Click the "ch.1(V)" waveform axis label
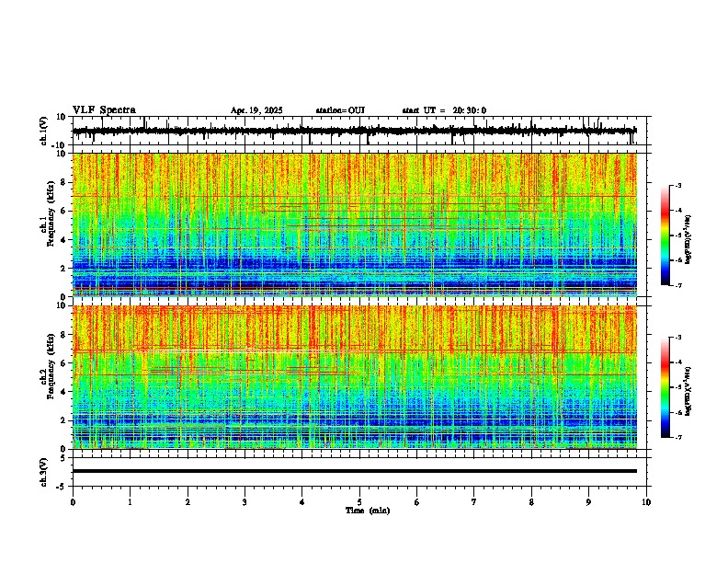Image resolution: width=728 pixels, height=563 pixels. click(44, 131)
